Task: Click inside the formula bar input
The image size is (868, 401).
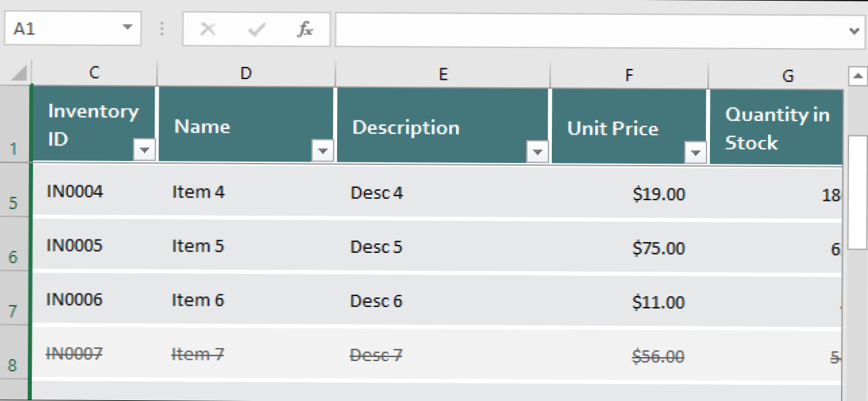Action: pos(588,30)
